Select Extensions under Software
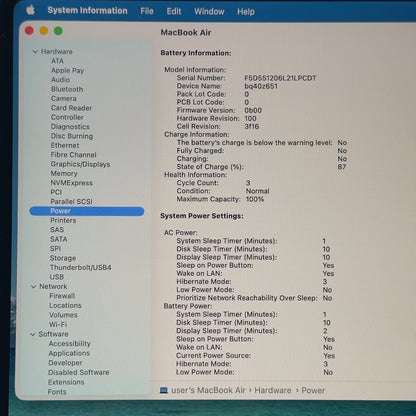The height and width of the screenshot is (416, 416). point(66,382)
